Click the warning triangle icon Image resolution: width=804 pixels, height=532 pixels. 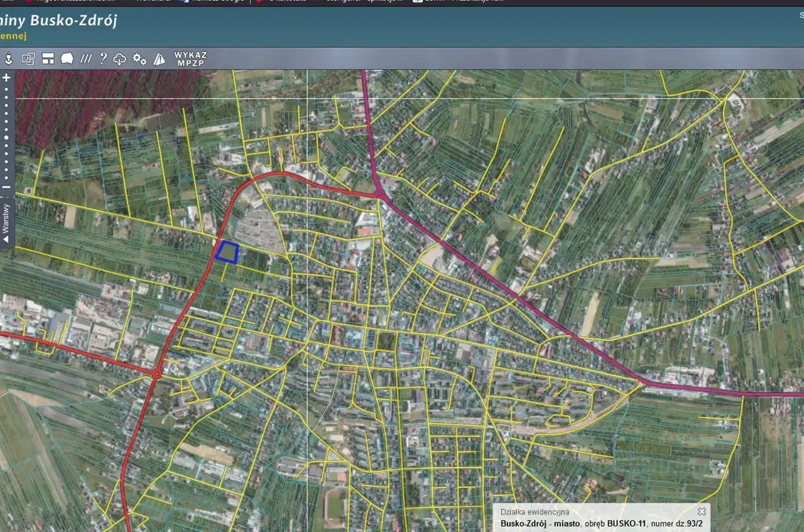[160, 59]
